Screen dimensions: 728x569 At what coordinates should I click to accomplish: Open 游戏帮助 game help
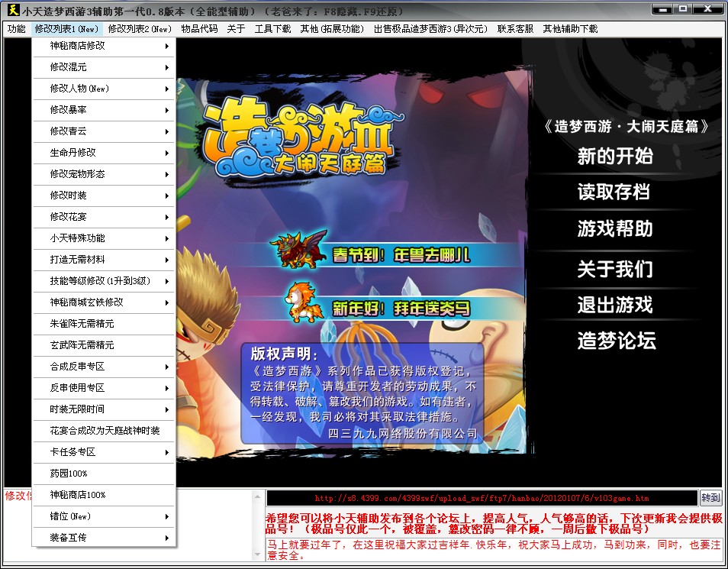tap(615, 228)
